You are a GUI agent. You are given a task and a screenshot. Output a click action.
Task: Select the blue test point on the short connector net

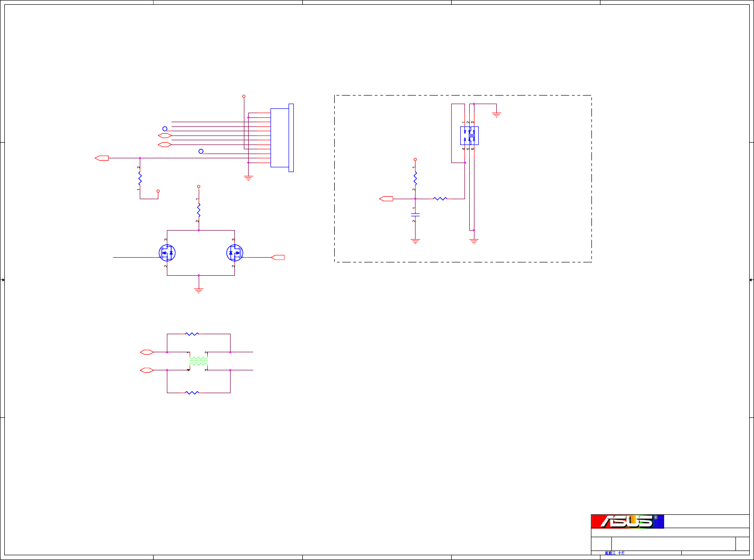pyautogui.click(x=201, y=151)
